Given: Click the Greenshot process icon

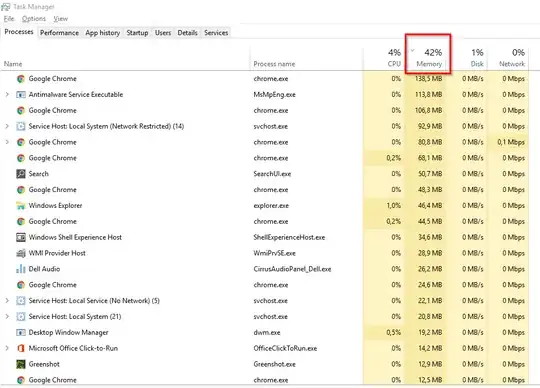Looking at the screenshot, I should pyautogui.click(x=21, y=364).
